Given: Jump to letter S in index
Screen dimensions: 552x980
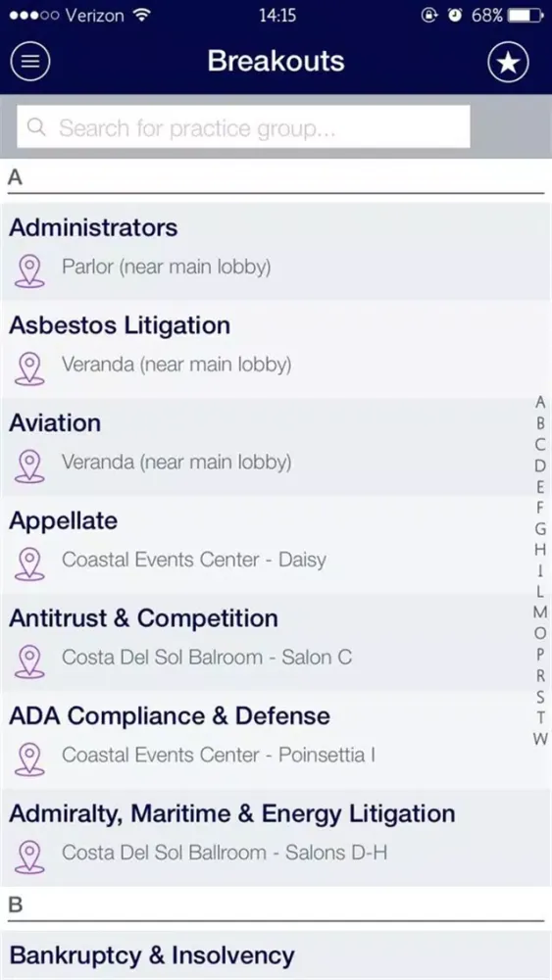Looking at the screenshot, I should point(540,697).
